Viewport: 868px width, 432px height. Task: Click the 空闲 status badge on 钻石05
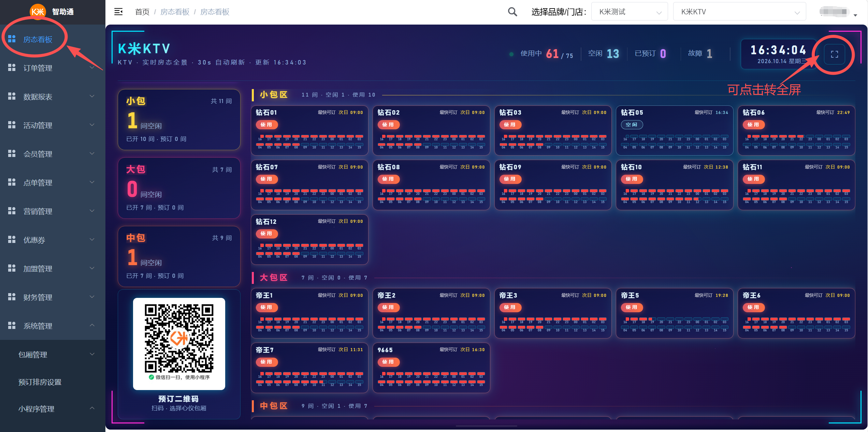coord(632,125)
